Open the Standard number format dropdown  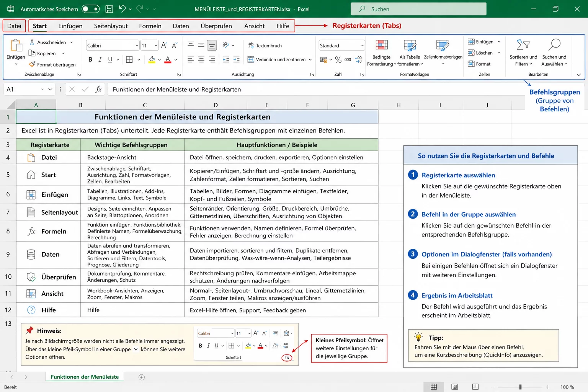click(x=362, y=46)
